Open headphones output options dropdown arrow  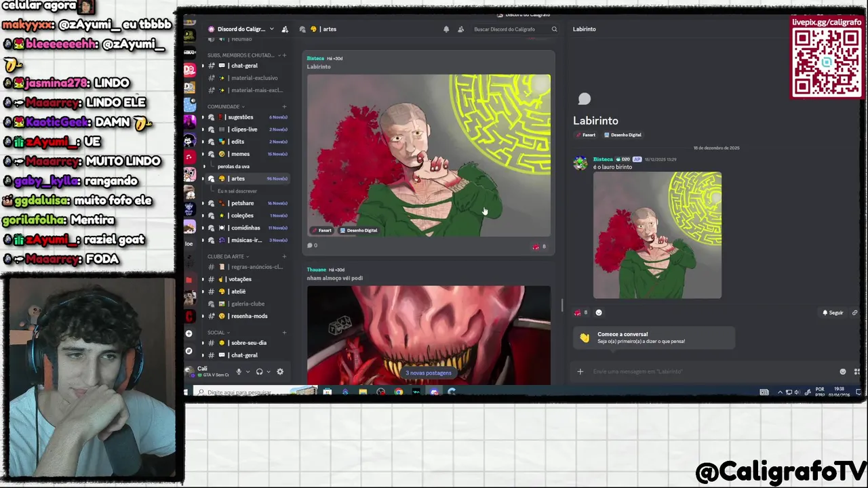[268, 371]
